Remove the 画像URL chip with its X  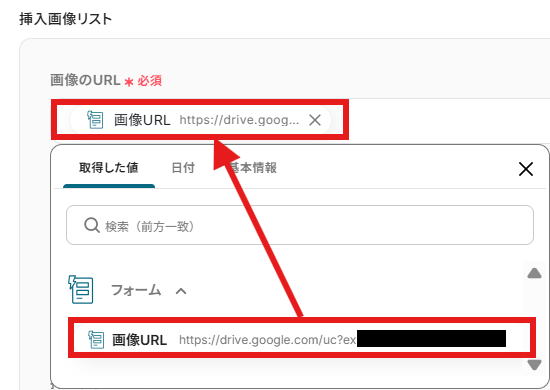tap(315, 120)
